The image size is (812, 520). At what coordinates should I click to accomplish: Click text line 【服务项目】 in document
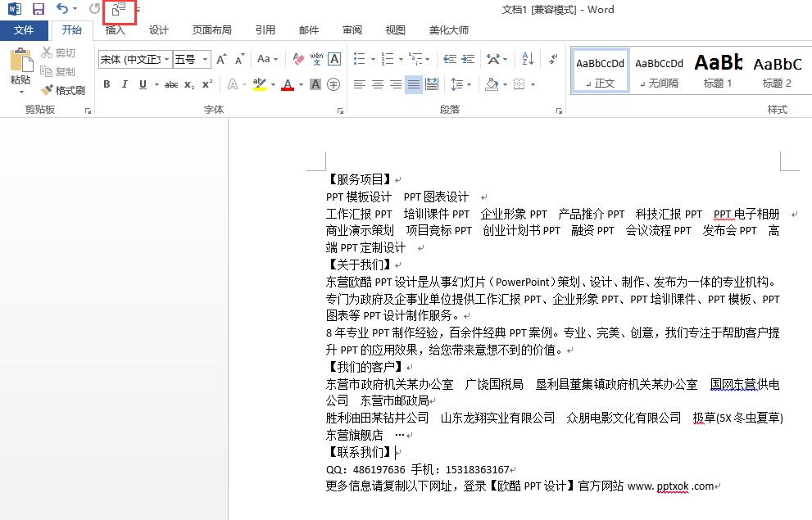click(360, 179)
